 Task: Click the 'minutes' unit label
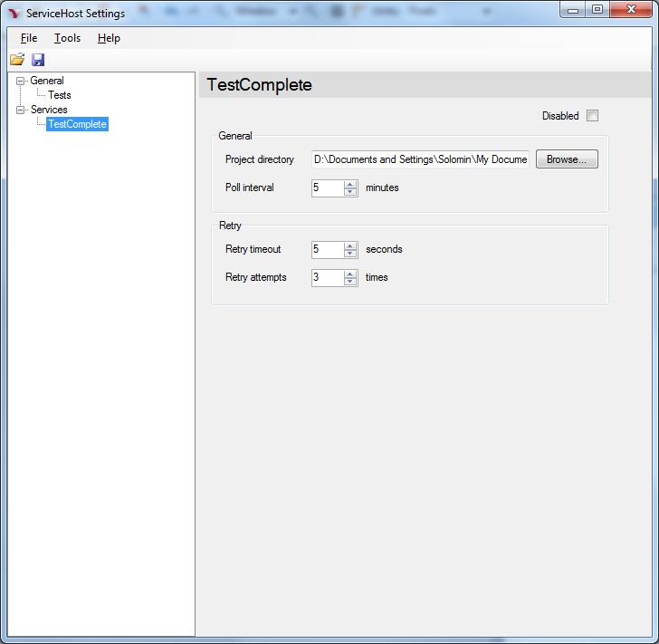click(382, 187)
